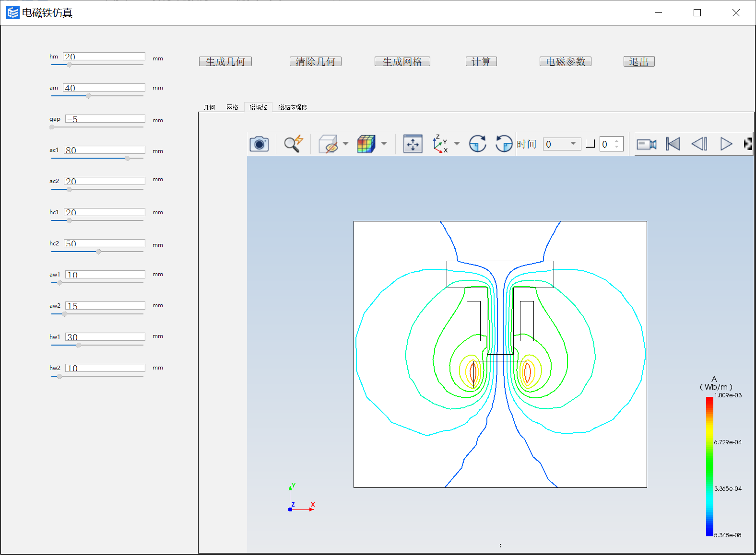The image size is (756, 555).
Task: Rotate the view counterclockwise
Action: point(504,144)
